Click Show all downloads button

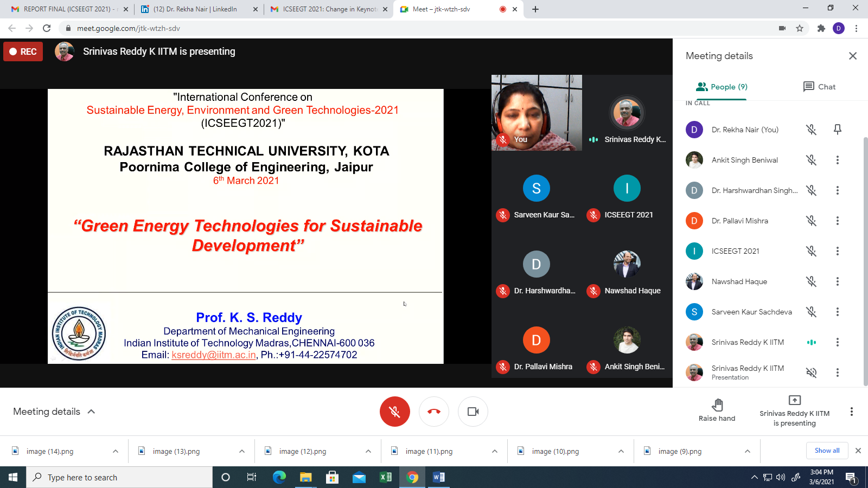coord(827,451)
